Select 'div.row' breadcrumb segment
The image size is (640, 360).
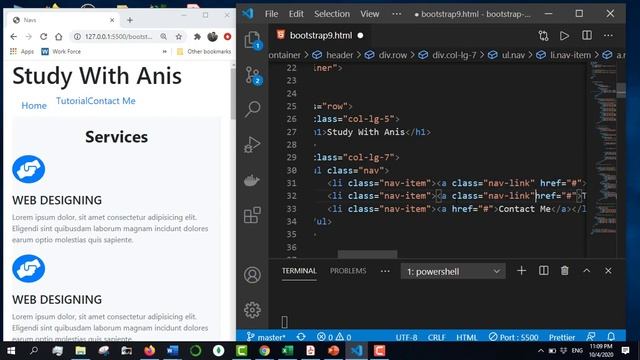click(x=393, y=55)
